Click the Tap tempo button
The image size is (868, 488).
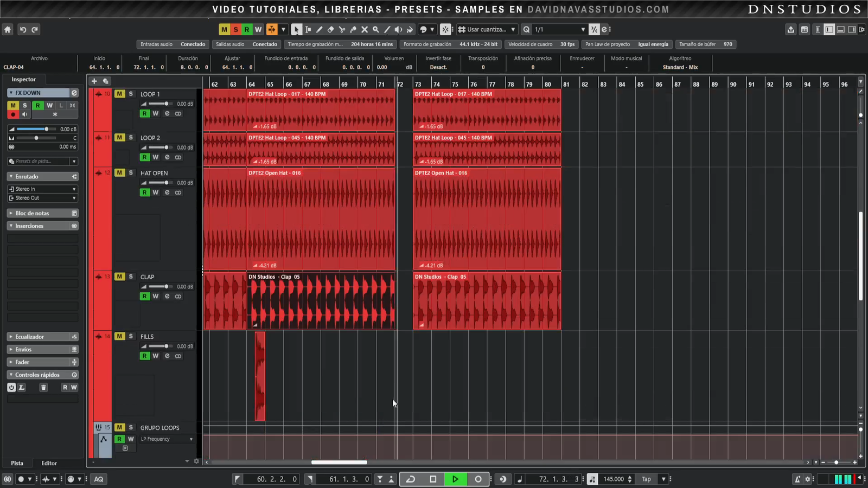pyautogui.click(x=646, y=479)
